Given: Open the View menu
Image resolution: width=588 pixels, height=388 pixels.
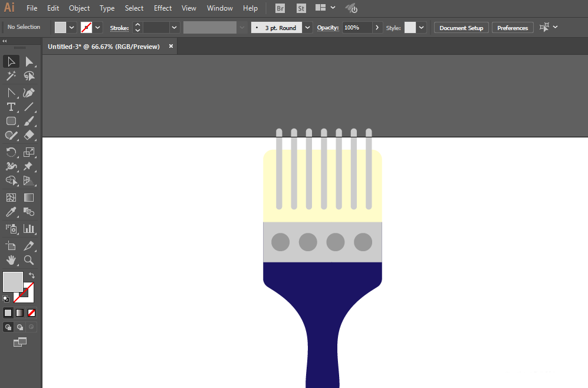Looking at the screenshot, I should [x=189, y=8].
